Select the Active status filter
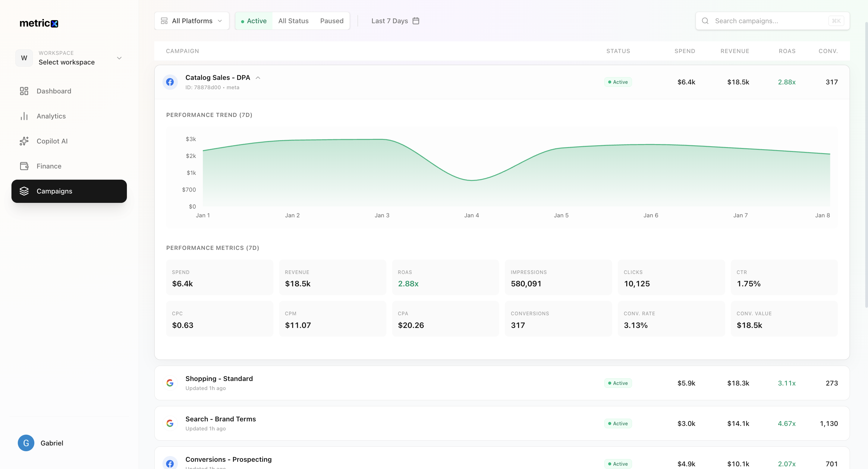Screen dimensions: 868x469 254,21
